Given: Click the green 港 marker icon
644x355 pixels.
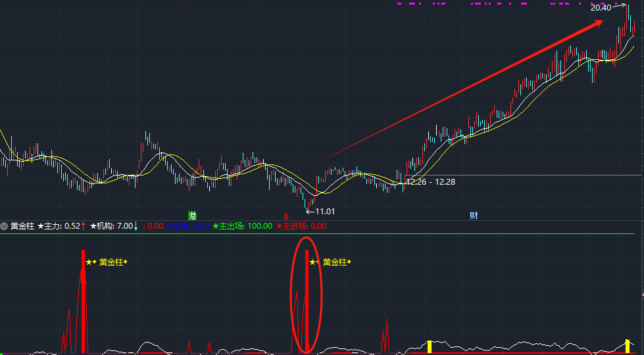Looking at the screenshot, I should [192, 216].
